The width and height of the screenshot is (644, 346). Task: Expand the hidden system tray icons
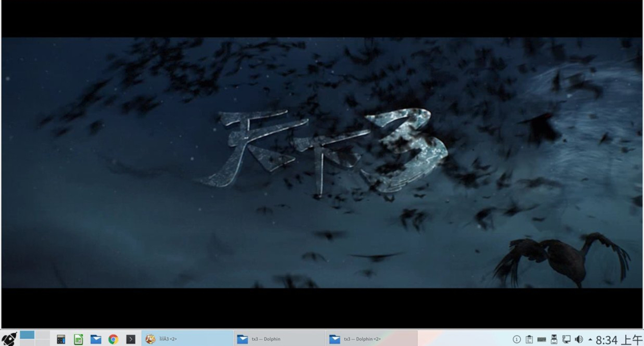590,339
